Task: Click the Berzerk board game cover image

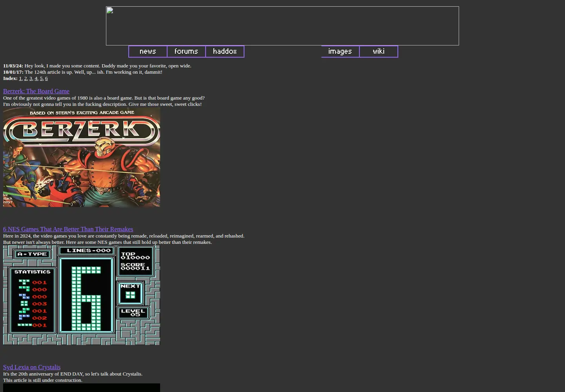Action: point(82,158)
